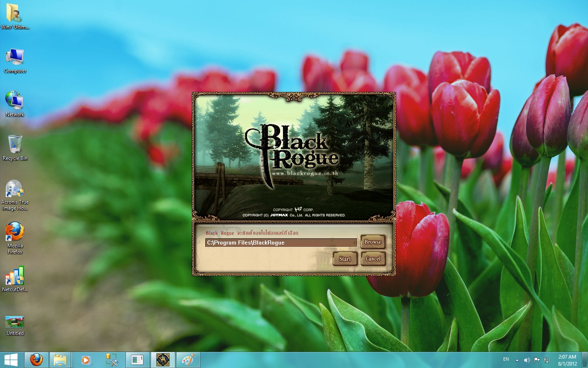Open the Windows Start button on taskbar
This screenshot has height=368, width=588.
11,360
